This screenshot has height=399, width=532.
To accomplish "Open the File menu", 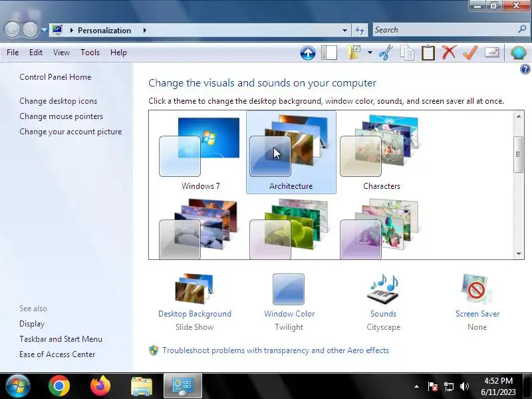I will point(13,53).
